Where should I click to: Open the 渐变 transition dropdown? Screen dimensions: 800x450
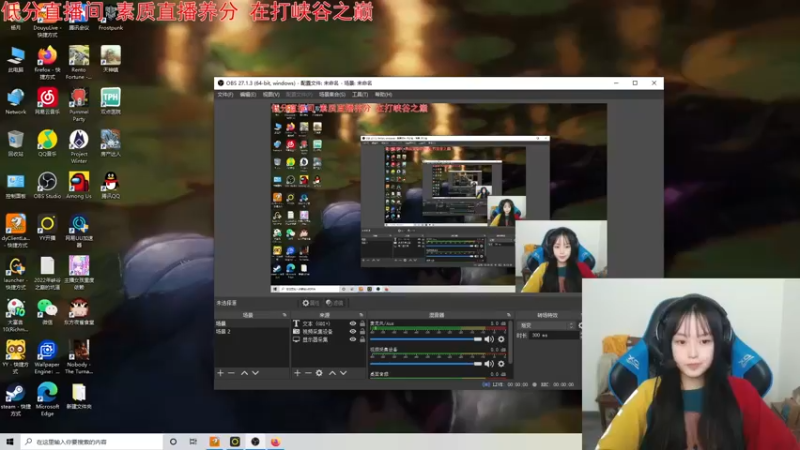547,326
